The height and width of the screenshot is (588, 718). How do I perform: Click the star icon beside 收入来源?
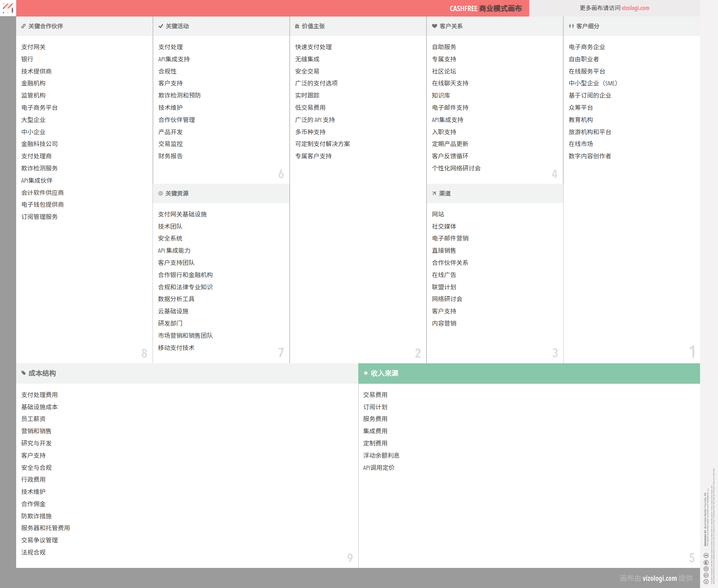(x=365, y=373)
